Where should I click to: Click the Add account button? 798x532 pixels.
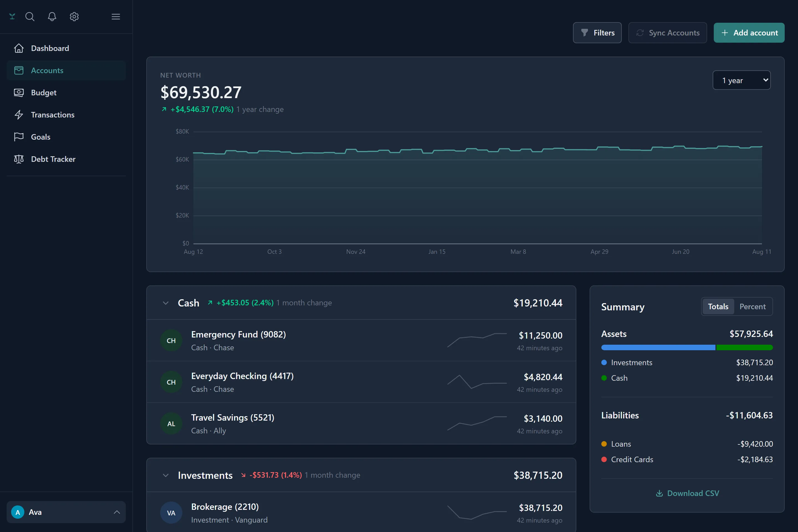[749, 33]
